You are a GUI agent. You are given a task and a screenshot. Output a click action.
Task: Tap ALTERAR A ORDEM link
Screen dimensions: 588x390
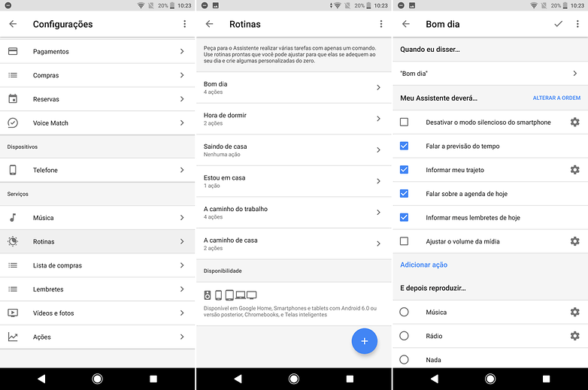(x=556, y=98)
